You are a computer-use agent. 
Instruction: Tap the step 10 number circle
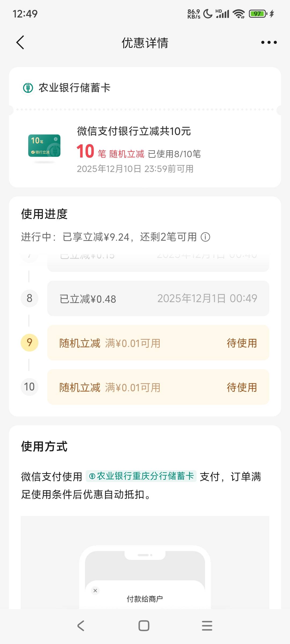(x=30, y=387)
